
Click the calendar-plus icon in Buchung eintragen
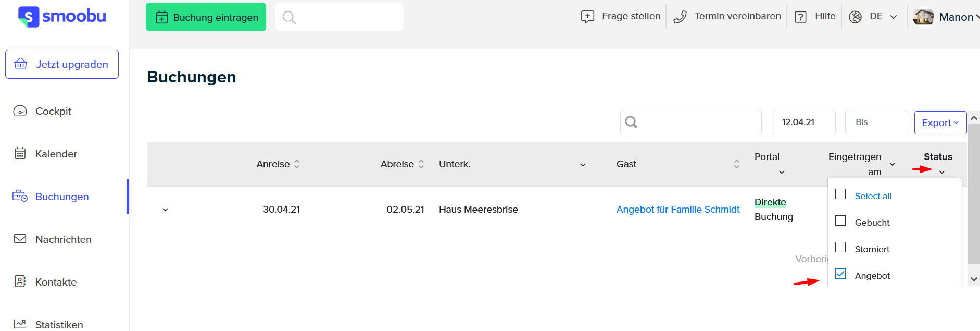point(162,17)
